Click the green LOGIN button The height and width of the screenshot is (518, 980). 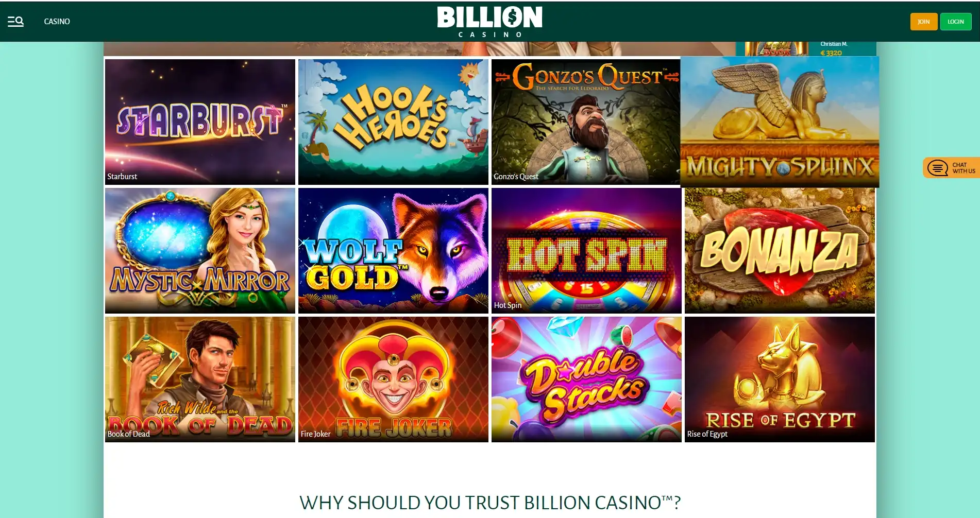tap(955, 22)
